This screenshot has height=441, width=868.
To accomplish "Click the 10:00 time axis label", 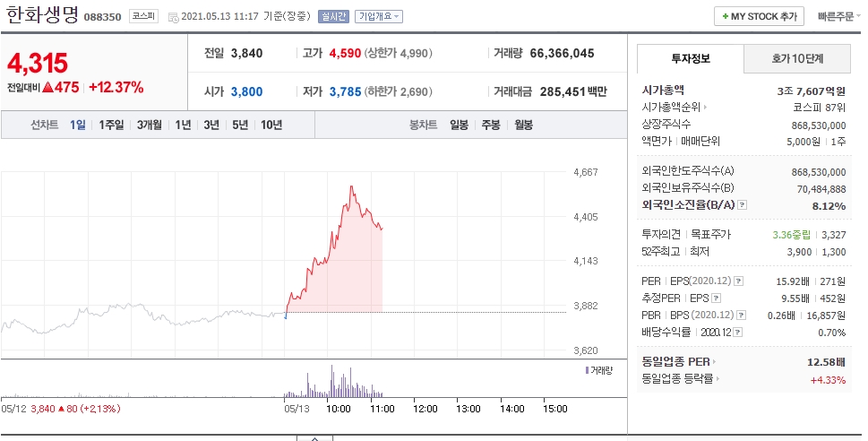I will pyautogui.click(x=339, y=409).
